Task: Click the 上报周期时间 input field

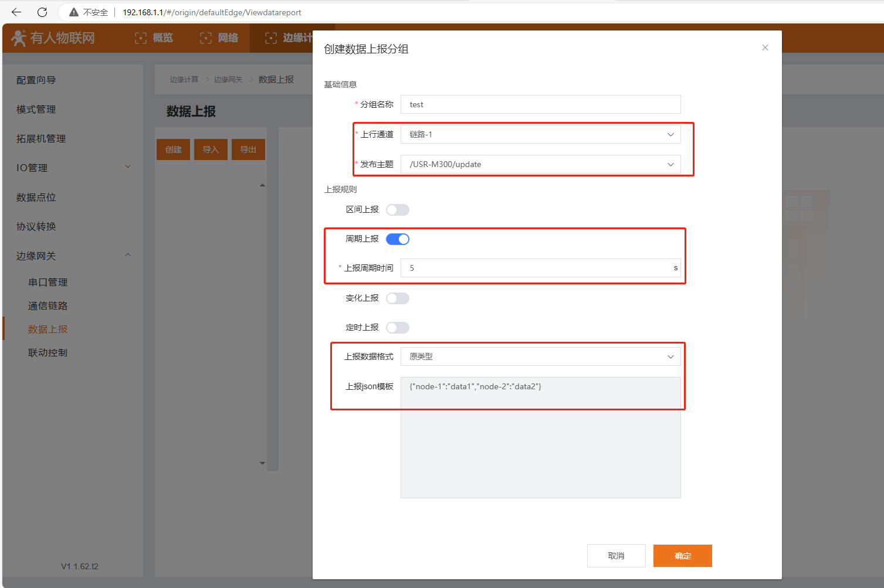Action: click(537, 268)
